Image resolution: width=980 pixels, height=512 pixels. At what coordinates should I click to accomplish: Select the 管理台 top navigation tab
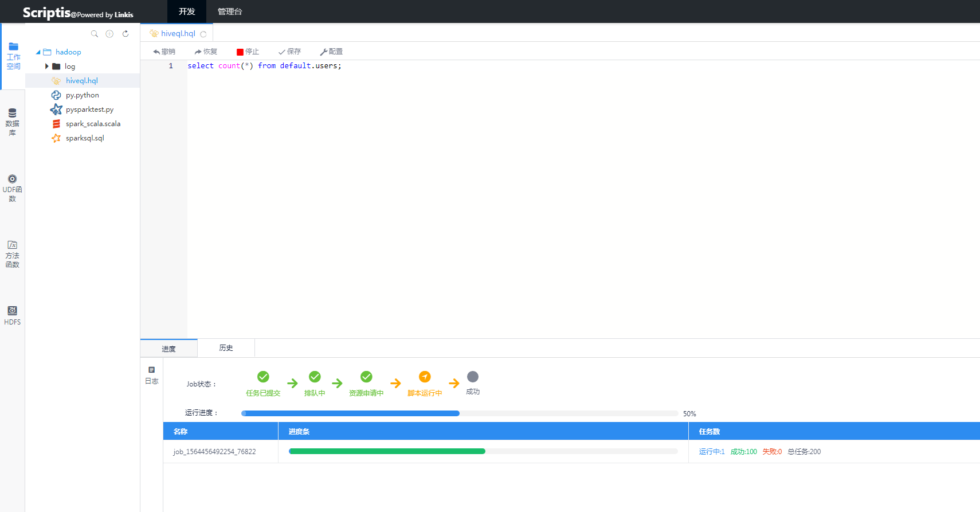(230, 11)
